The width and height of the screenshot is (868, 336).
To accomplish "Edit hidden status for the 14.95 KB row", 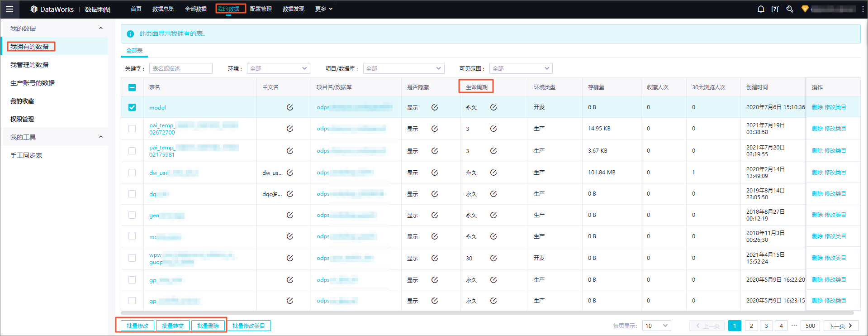I will 435,129.
